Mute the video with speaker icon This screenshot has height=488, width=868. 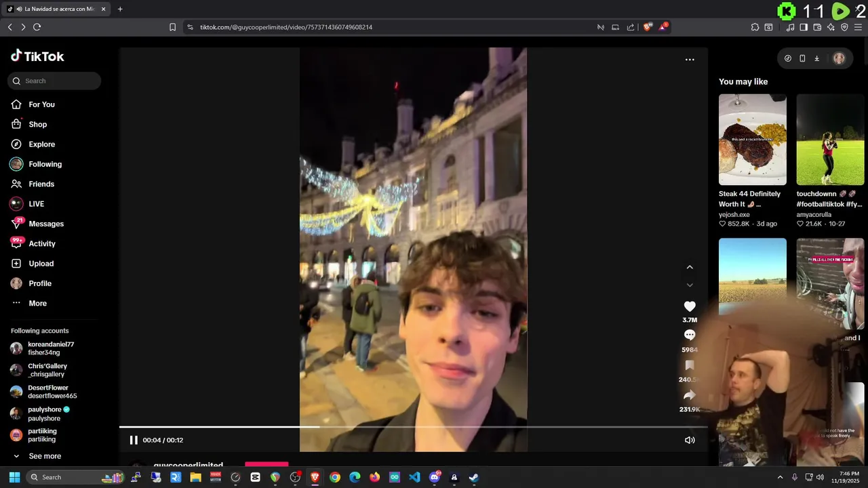tap(690, 440)
